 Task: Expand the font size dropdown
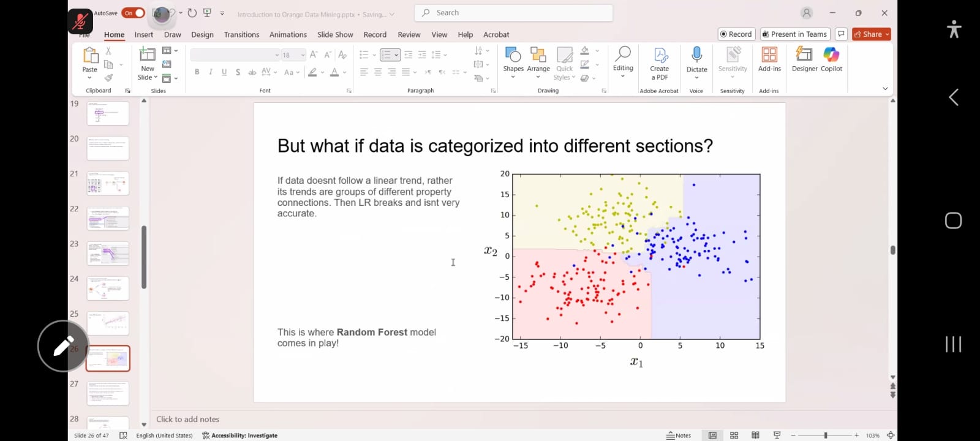(x=303, y=55)
